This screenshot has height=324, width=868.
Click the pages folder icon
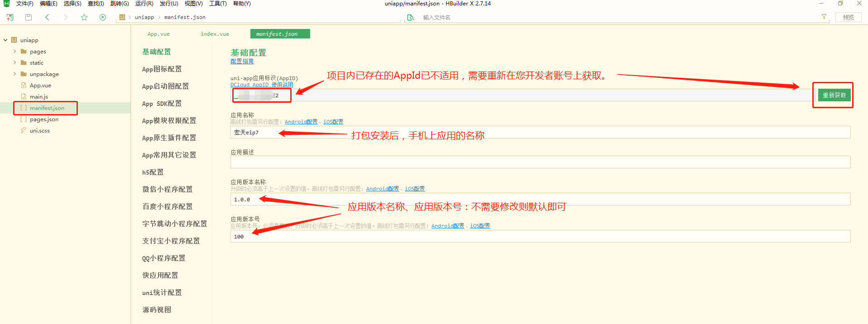click(x=24, y=51)
